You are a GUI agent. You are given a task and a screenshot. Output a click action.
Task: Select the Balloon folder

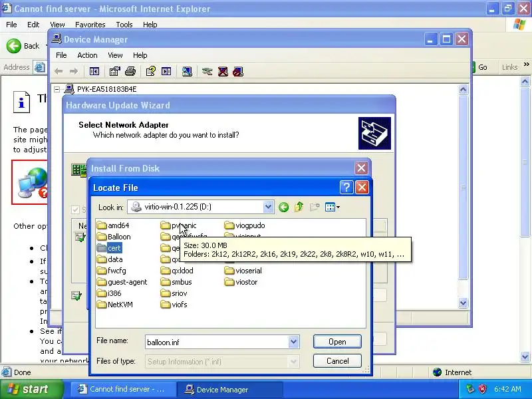tap(114, 237)
